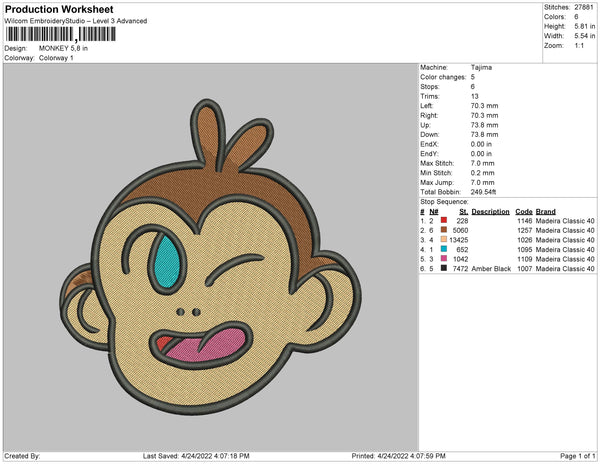This screenshot has width=600, height=464.
Task: Click the machine name 'Tajima'
Action: pyautogui.click(x=481, y=67)
